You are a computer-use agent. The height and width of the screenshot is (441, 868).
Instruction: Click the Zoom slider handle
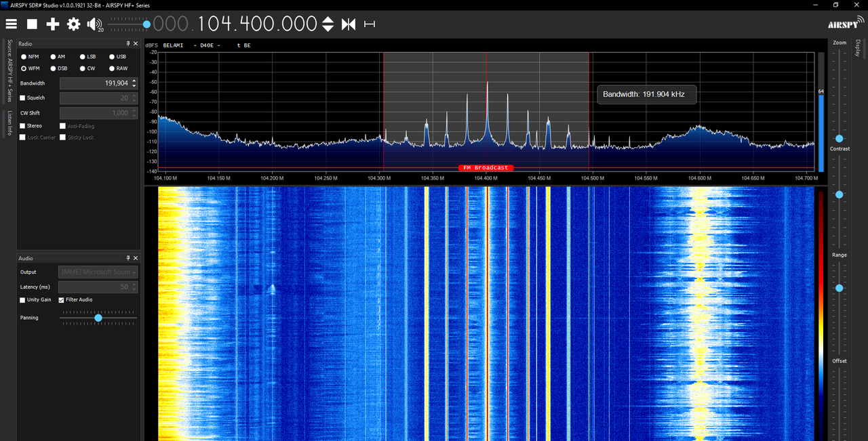point(840,138)
